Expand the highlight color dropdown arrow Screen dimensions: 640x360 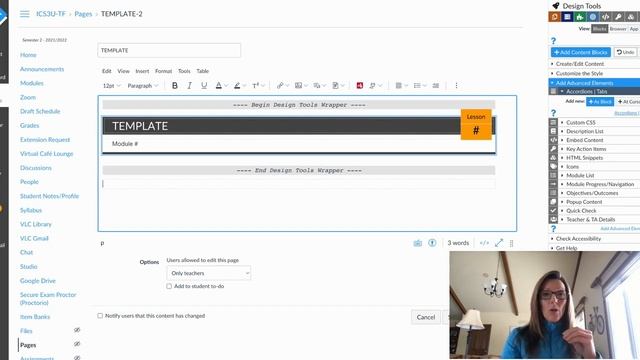point(244,86)
